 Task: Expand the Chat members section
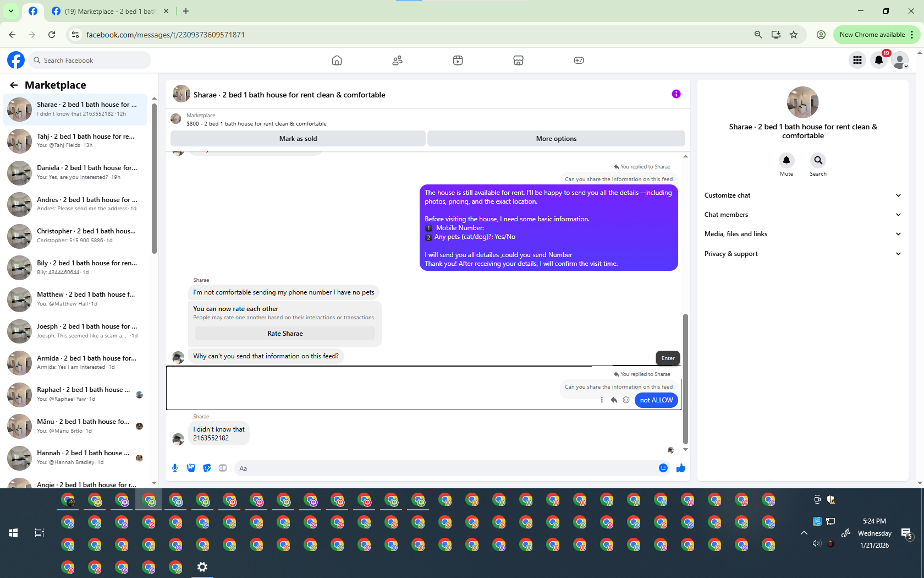point(803,215)
